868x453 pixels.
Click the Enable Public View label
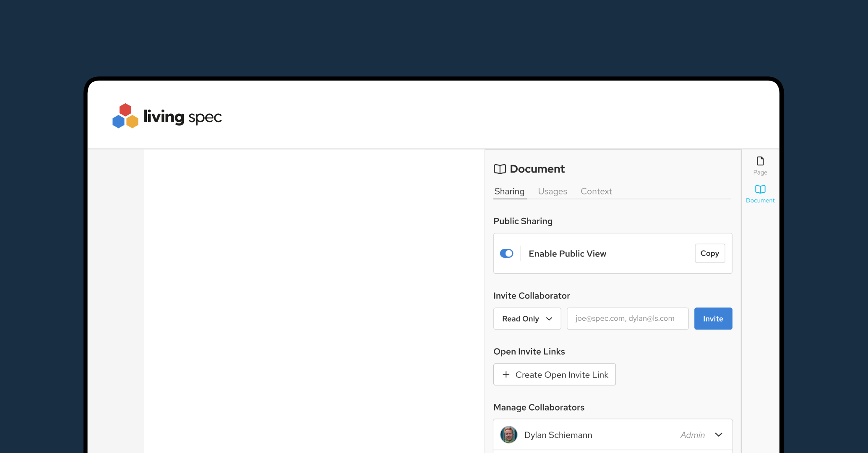[x=567, y=254]
